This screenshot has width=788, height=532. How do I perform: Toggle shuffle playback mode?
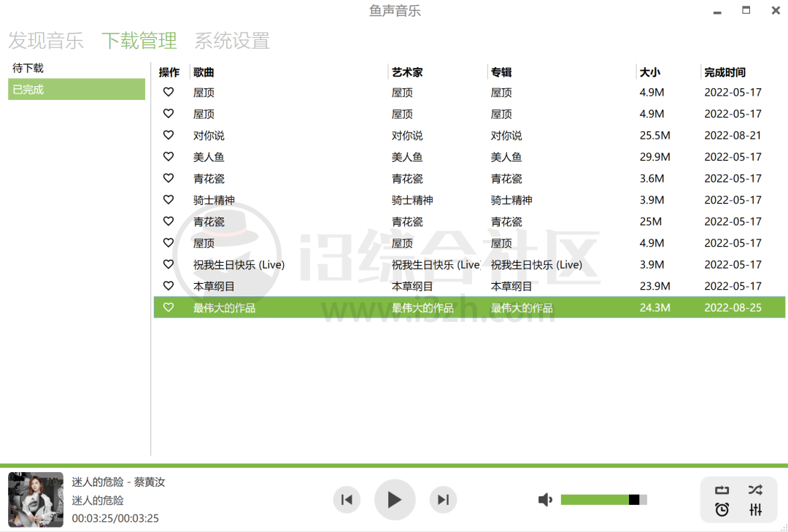755,489
